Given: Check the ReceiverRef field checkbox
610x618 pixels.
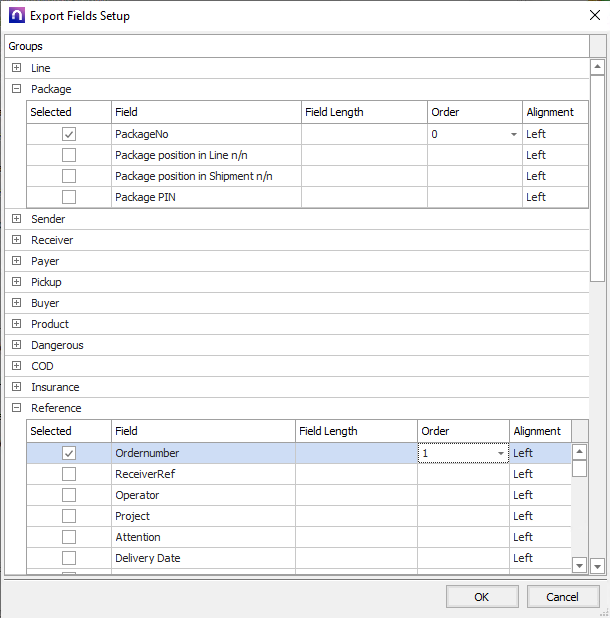Looking at the screenshot, I should tap(69, 474).
